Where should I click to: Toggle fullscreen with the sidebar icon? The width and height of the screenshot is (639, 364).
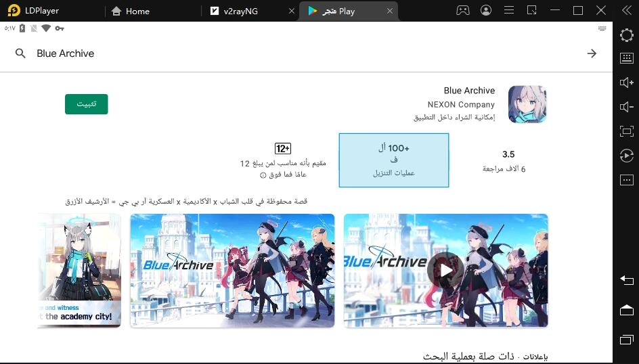(627, 131)
